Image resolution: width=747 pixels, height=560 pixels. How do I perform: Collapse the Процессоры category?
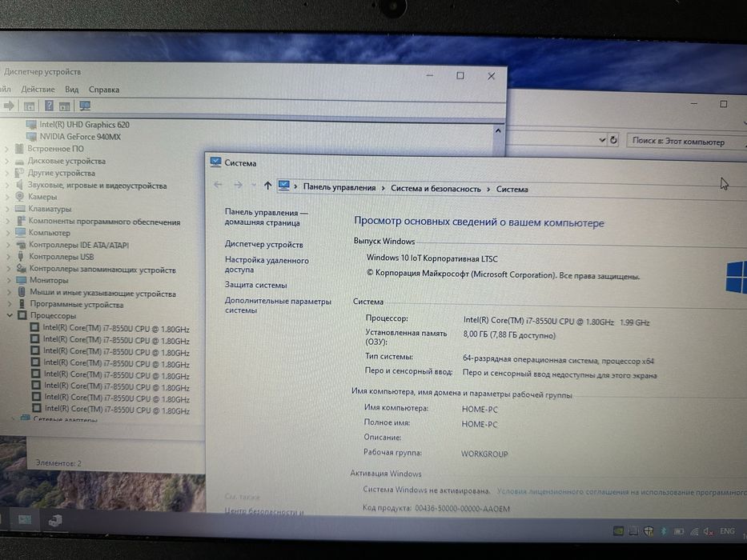click(x=9, y=315)
